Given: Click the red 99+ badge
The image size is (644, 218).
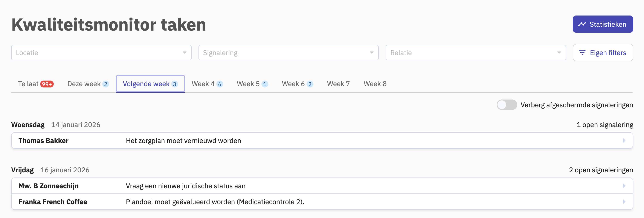Looking at the screenshot, I should (x=47, y=84).
